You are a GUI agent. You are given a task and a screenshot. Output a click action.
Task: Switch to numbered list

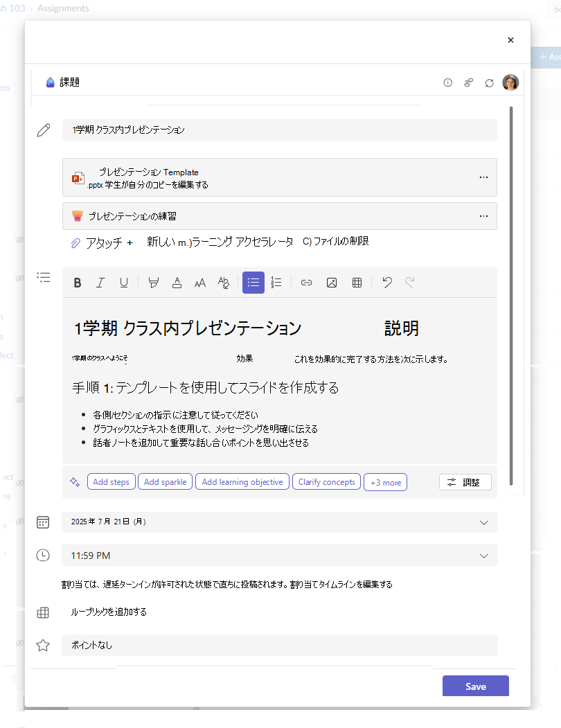(x=276, y=283)
